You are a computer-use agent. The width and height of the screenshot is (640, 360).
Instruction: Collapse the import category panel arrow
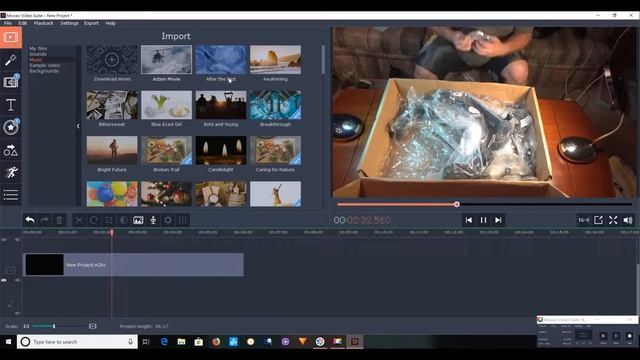tap(78, 126)
